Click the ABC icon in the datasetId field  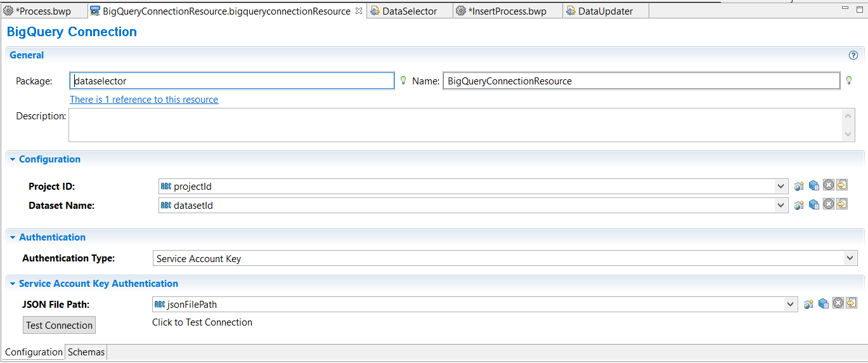166,205
